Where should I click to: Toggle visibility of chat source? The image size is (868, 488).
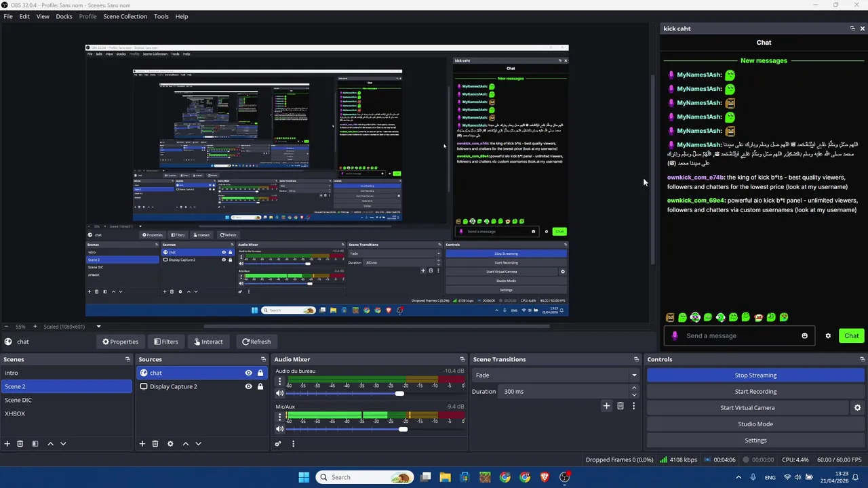(248, 373)
